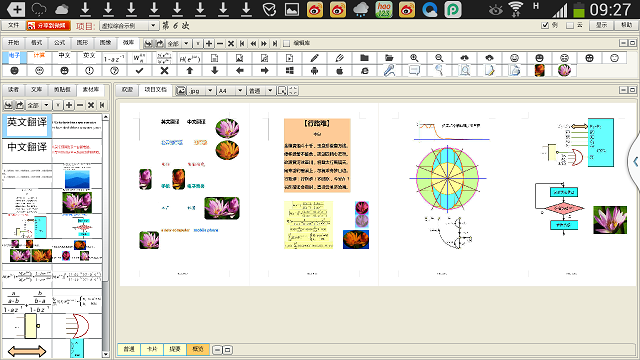Click the plus button in top toolbar
The width and height of the screenshot is (640, 360).
coord(209,43)
